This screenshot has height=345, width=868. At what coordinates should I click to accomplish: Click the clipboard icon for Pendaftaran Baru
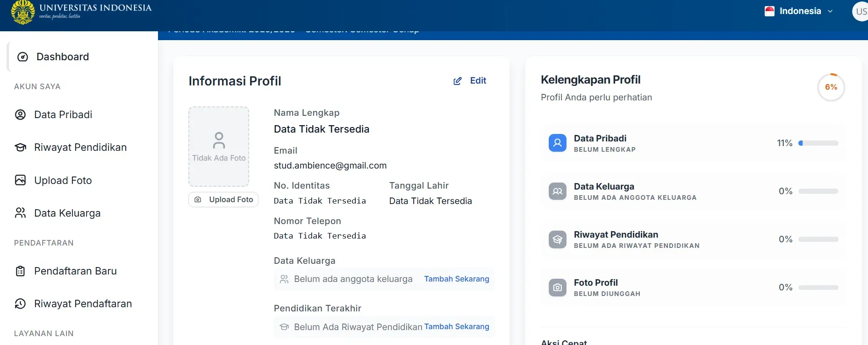point(21,271)
